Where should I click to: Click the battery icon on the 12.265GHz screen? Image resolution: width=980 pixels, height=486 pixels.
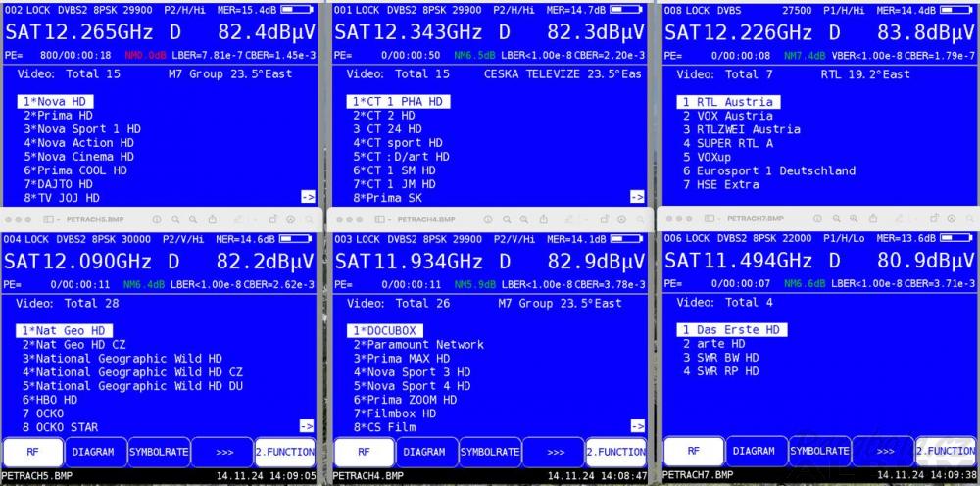[297, 10]
